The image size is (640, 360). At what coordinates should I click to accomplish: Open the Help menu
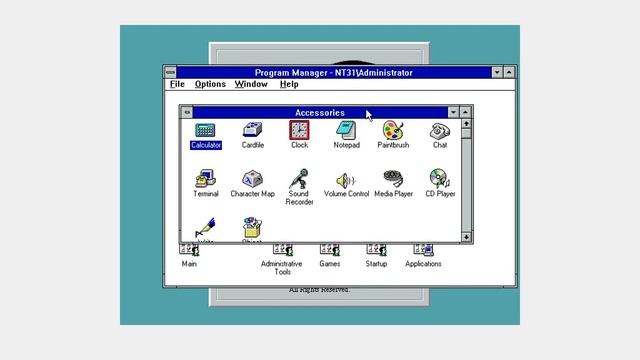click(x=289, y=84)
